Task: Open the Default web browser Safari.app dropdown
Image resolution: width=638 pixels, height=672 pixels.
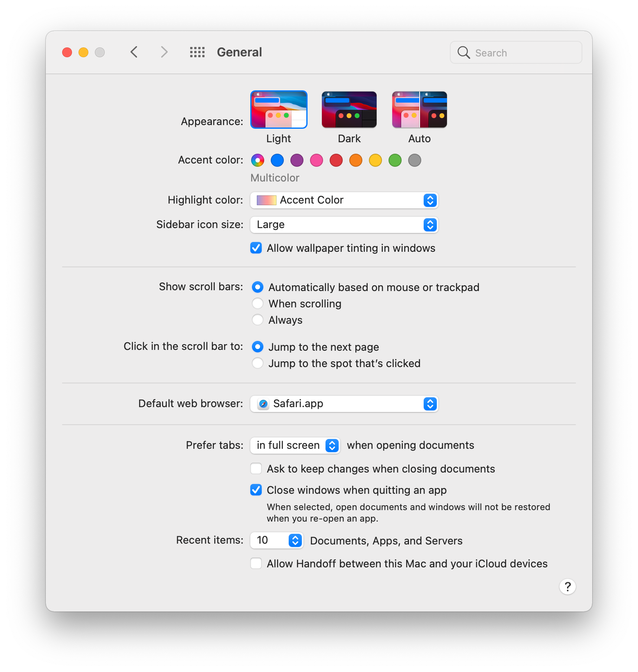Action: pos(344,404)
